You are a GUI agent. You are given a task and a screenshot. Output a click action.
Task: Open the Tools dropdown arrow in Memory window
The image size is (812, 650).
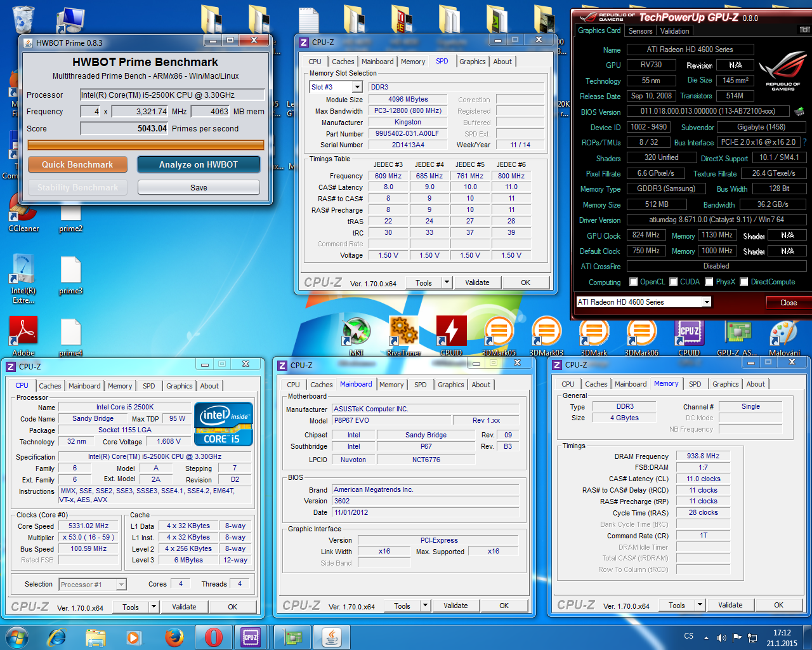[x=700, y=605]
